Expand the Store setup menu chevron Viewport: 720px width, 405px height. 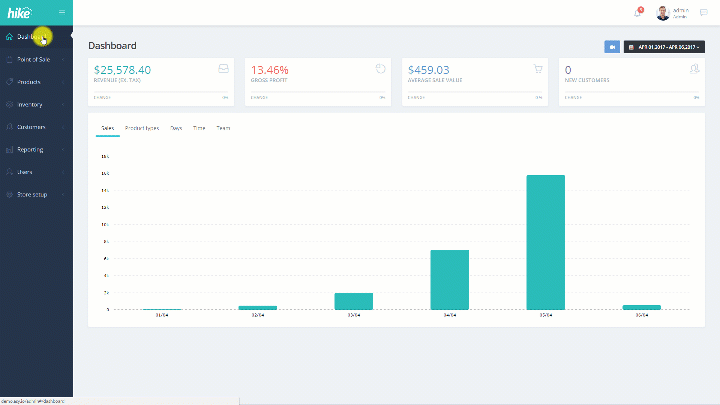pos(63,194)
